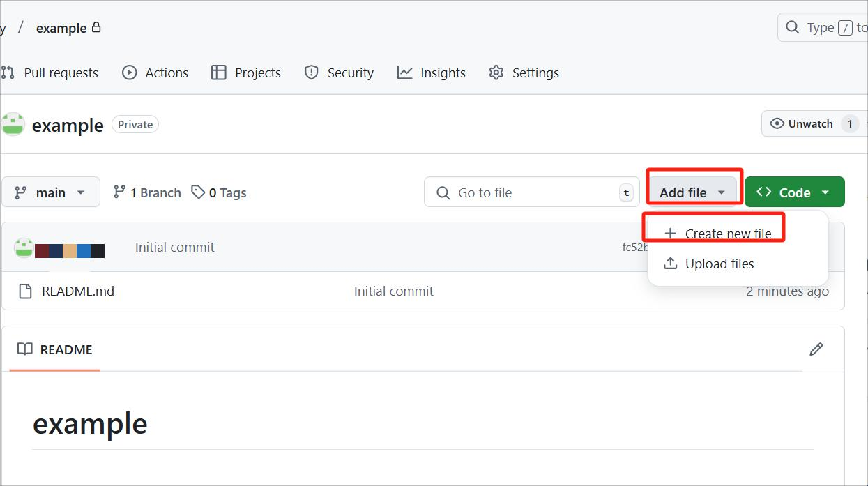Image resolution: width=868 pixels, height=486 pixels.
Task: Click the Private badge label
Action: pyautogui.click(x=135, y=124)
